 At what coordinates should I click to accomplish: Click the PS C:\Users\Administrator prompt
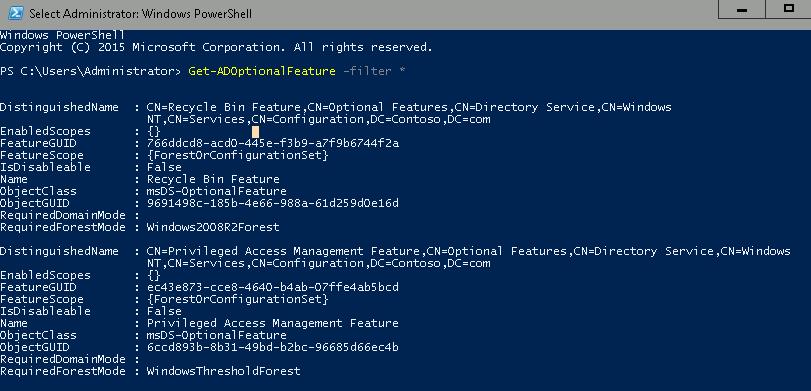click(91, 71)
